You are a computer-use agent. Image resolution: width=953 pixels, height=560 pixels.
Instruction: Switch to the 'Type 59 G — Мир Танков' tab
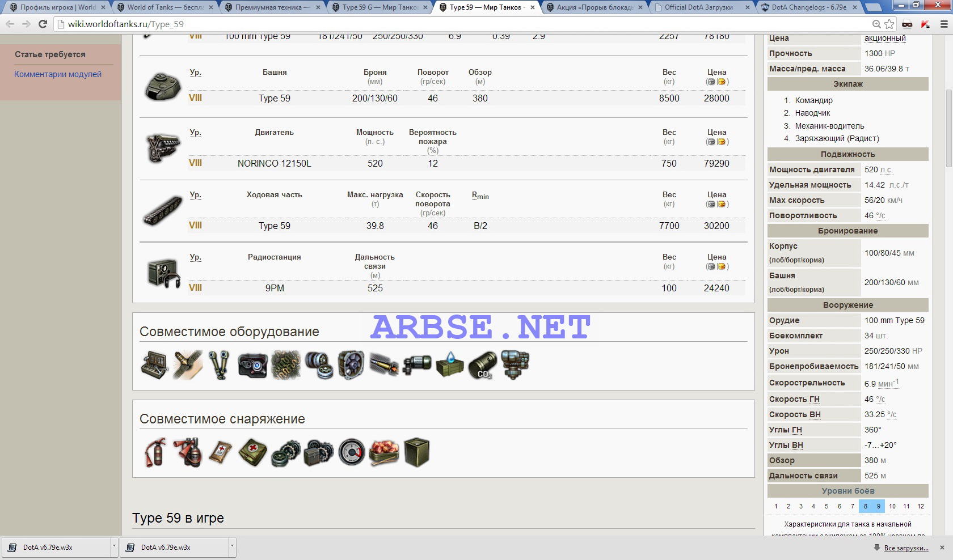click(x=379, y=7)
